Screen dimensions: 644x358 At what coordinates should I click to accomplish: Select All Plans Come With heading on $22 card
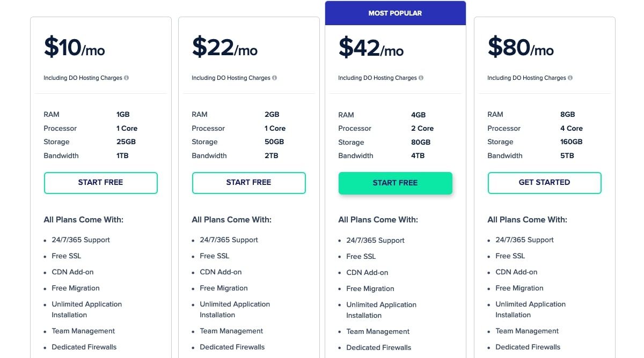(x=231, y=219)
